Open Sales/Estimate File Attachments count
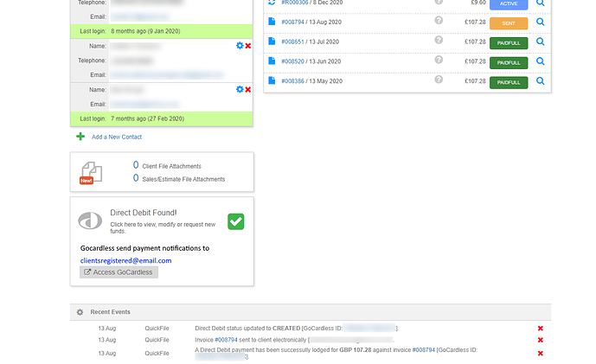Image resolution: width=596 pixels, height=364 pixels. [x=136, y=178]
